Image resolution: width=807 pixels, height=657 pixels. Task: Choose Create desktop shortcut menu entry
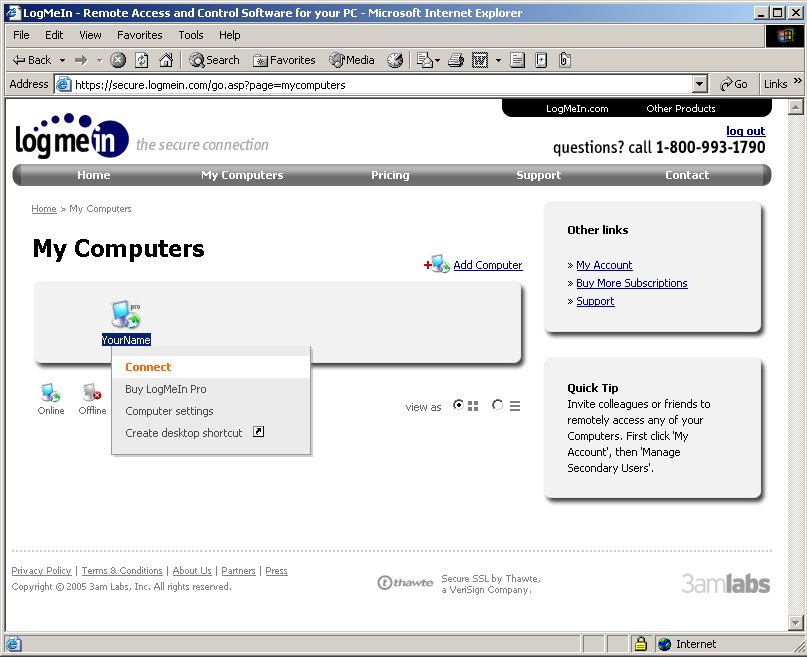211,433
